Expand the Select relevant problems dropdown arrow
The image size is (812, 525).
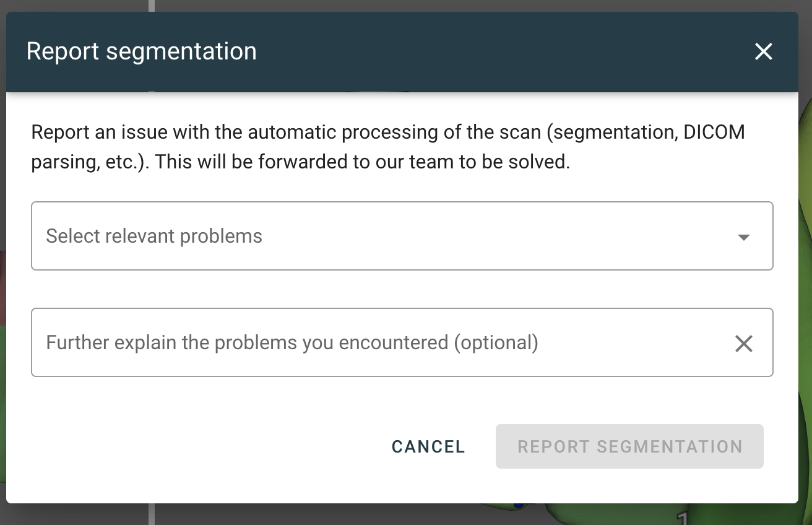tap(744, 237)
